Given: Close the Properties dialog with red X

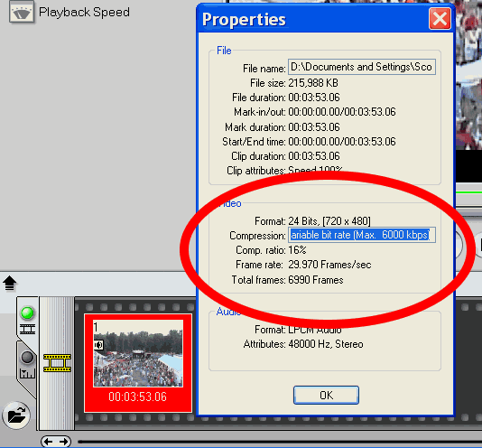Looking at the screenshot, I should (440, 19).
